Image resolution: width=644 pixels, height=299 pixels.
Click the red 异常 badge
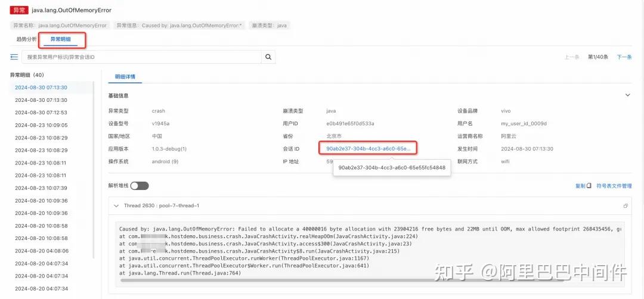(19, 10)
